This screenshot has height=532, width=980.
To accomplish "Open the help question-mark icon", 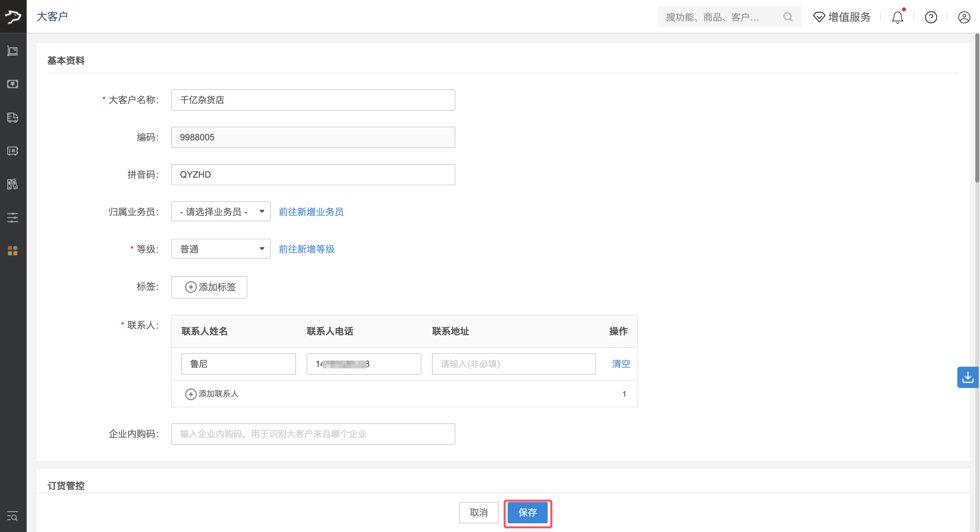I will 931,17.
